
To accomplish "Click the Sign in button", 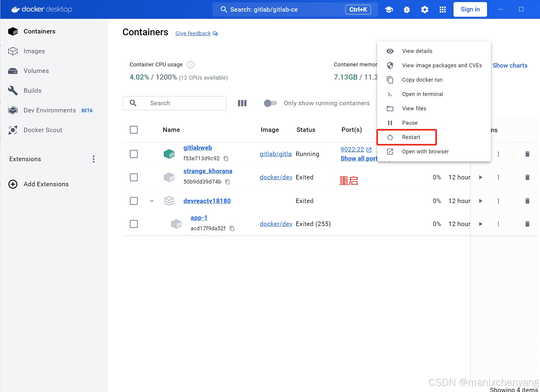I will (x=470, y=10).
